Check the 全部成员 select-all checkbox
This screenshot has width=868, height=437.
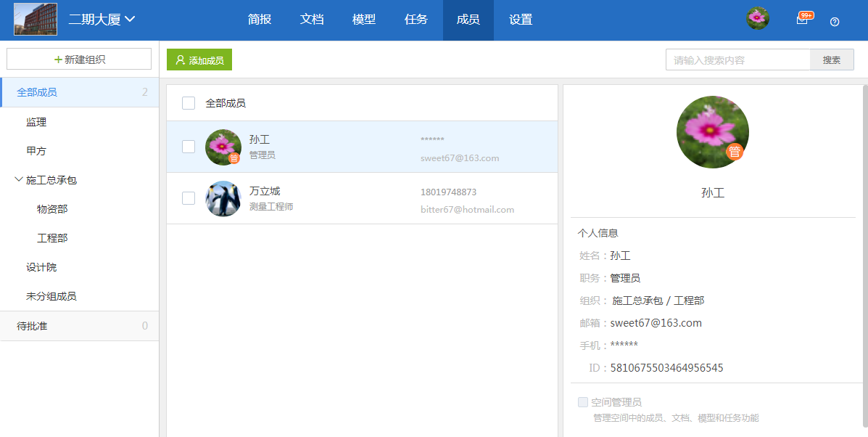coord(189,102)
